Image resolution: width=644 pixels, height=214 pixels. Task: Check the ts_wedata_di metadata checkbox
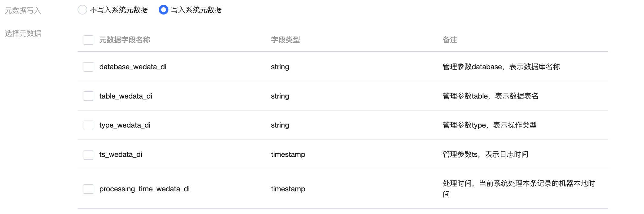[x=88, y=154]
